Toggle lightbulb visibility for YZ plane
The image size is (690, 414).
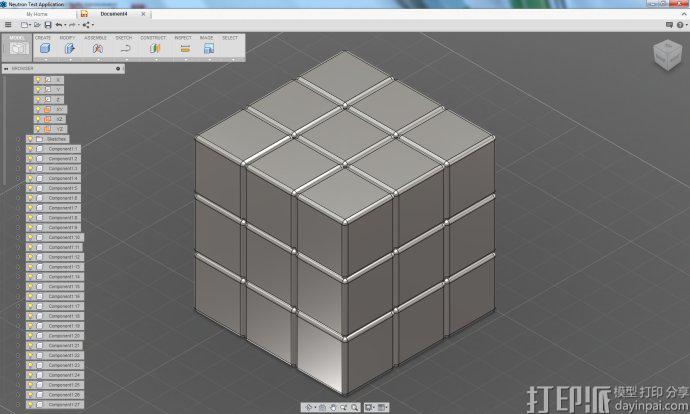coord(38,129)
